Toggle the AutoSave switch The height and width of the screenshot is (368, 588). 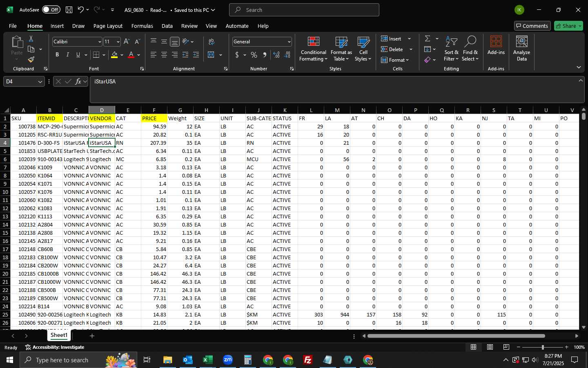click(51, 10)
